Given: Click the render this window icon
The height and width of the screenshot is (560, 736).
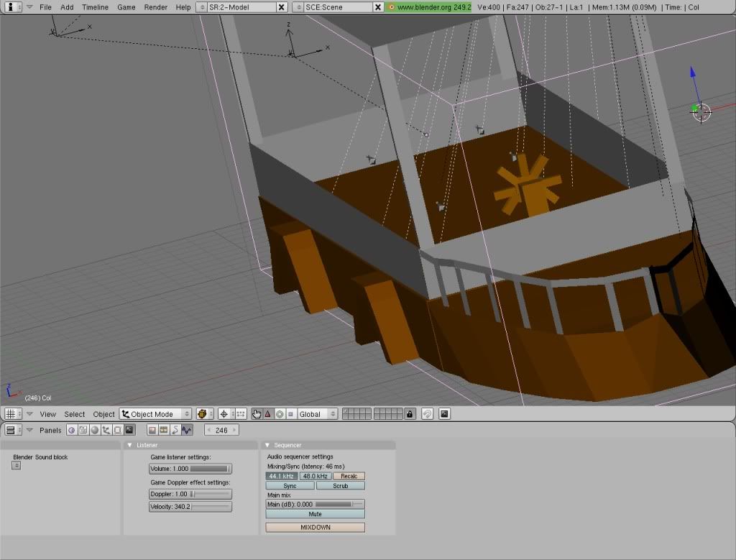Looking at the screenshot, I should click(444, 414).
